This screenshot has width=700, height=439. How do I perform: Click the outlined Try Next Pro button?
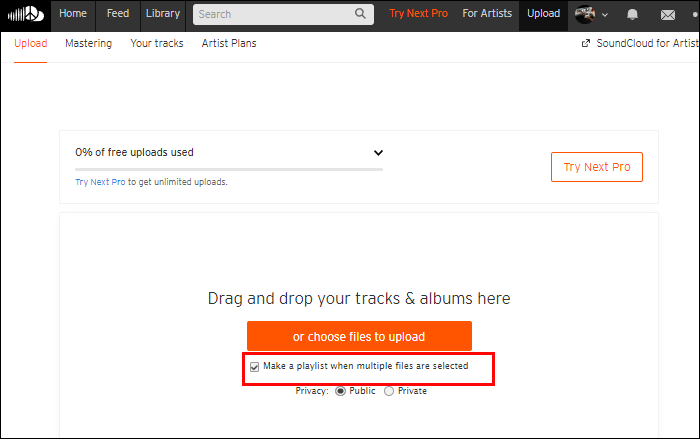[x=596, y=167]
